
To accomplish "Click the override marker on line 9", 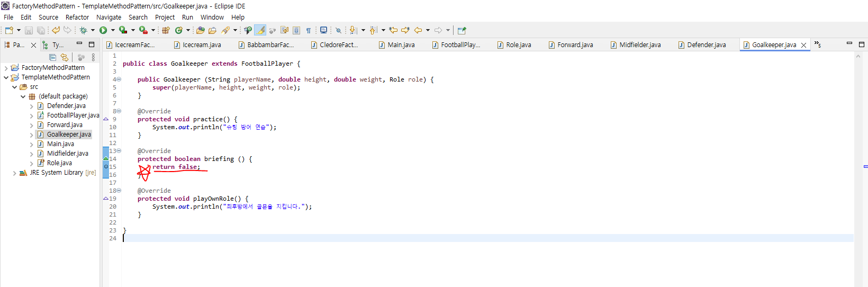I will pyautogui.click(x=106, y=119).
